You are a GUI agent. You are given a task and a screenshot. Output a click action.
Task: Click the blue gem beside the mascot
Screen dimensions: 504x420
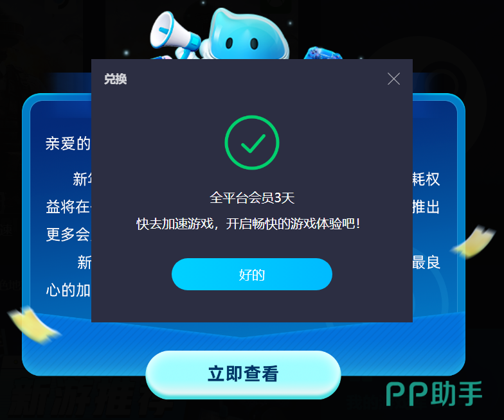(323, 53)
